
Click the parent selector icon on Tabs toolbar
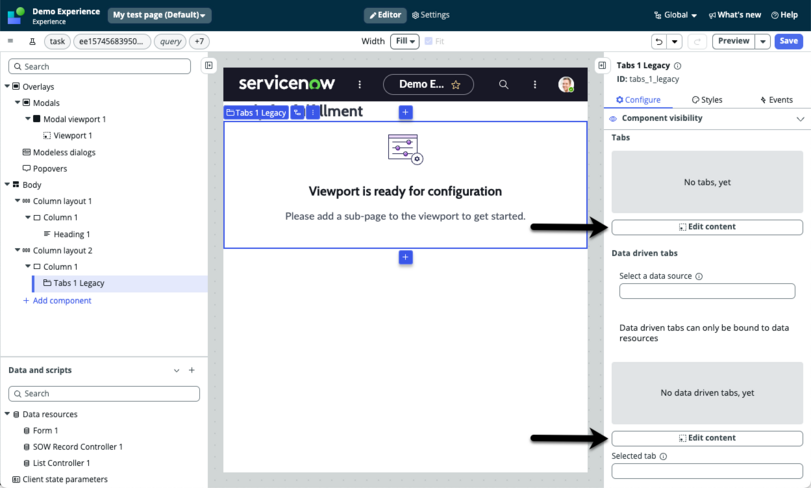pyautogui.click(x=297, y=112)
